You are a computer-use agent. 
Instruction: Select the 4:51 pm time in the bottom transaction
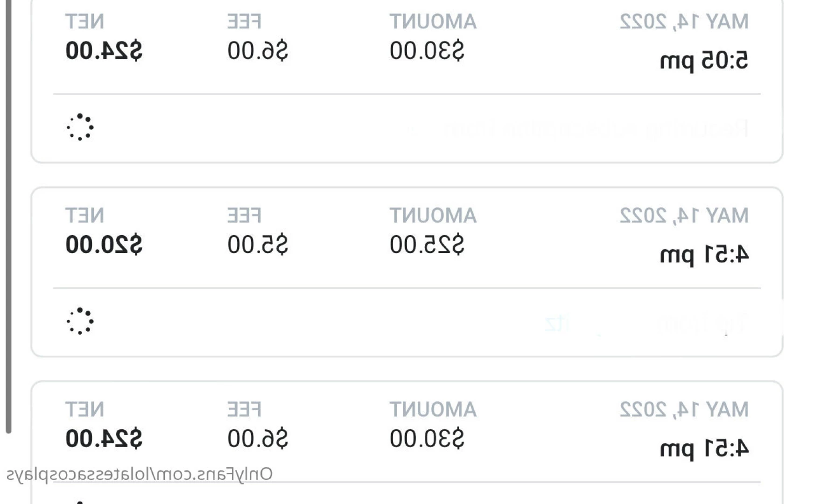tap(704, 449)
